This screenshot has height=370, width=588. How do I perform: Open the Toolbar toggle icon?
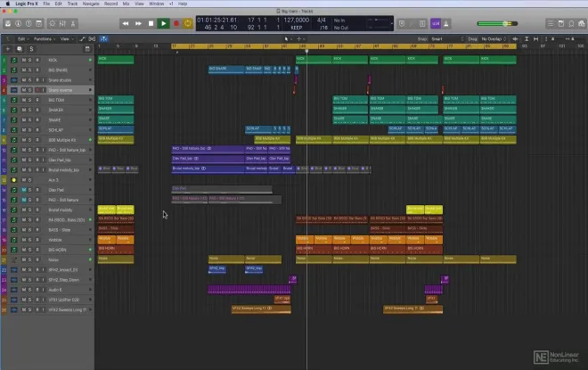tap(39, 24)
